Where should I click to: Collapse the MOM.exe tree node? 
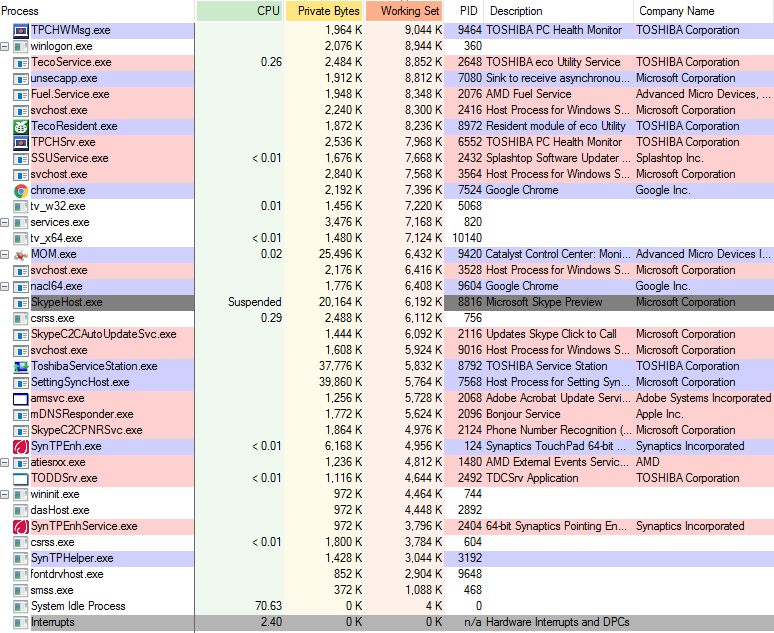5,255
